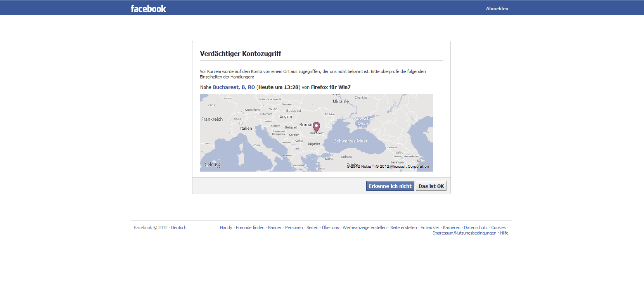Click the 'Budapest' label on the map

pyautogui.click(x=294, y=111)
